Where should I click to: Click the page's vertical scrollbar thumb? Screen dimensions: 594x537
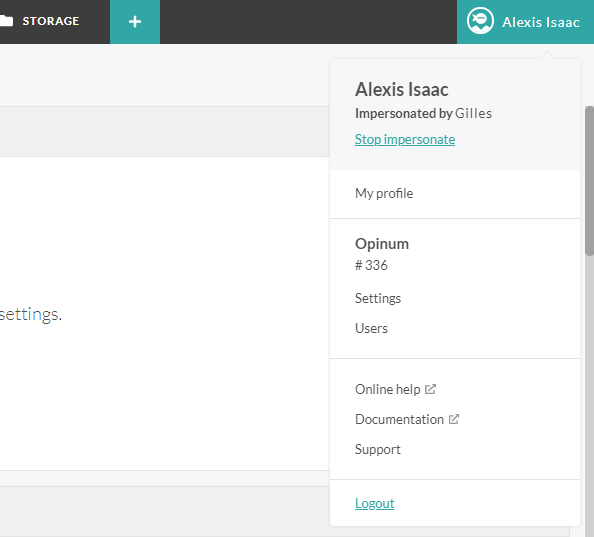click(x=589, y=181)
